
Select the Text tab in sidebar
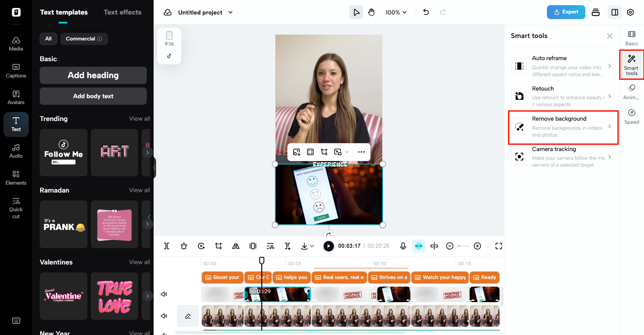16,124
